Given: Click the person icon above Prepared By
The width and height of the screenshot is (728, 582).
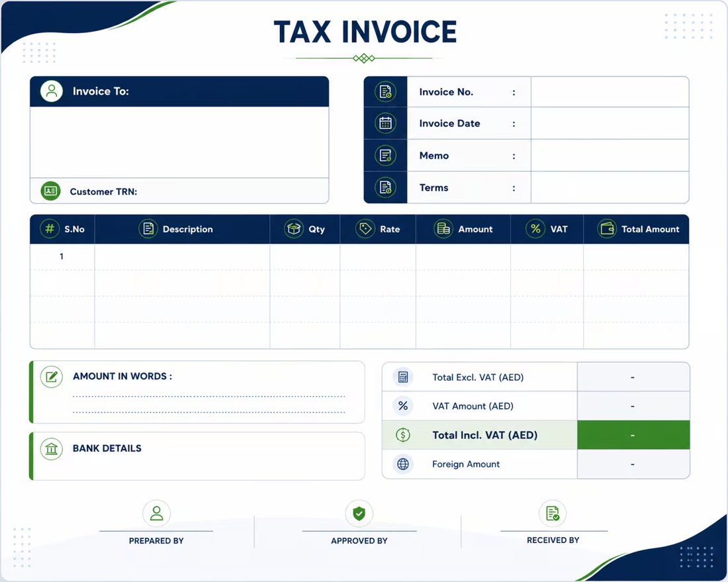Looking at the screenshot, I should (x=156, y=513).
